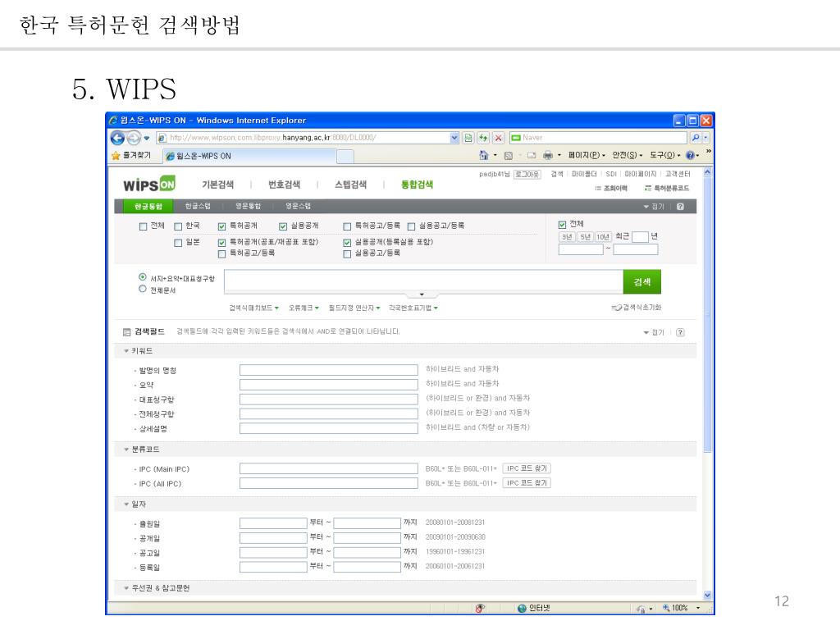Collapse the 키워드 section
This screenshot has width=840, height=630.
pyautogui.click(x=126, y=351)
